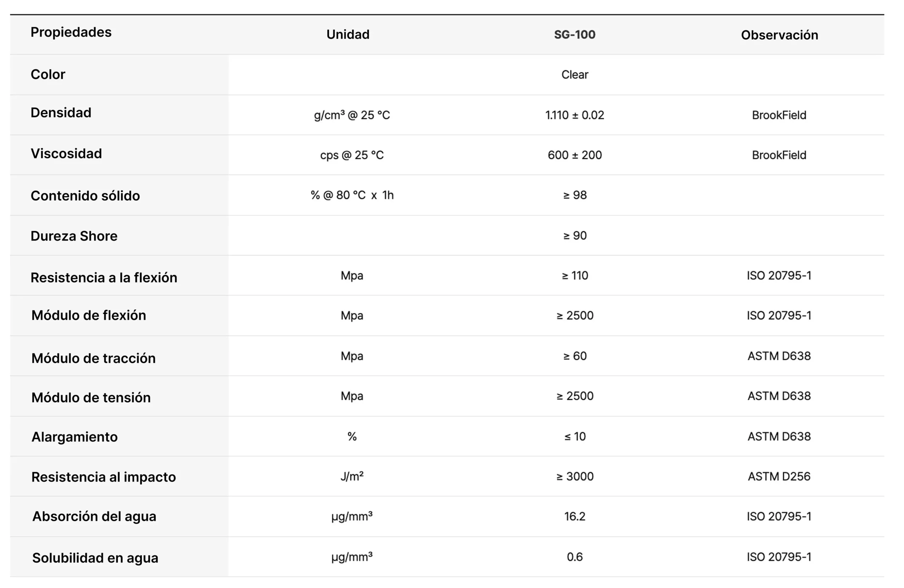Viewport: 904px width, 588px height.
Task: Click the Contenido sólido row label
Action: point(85,196)
